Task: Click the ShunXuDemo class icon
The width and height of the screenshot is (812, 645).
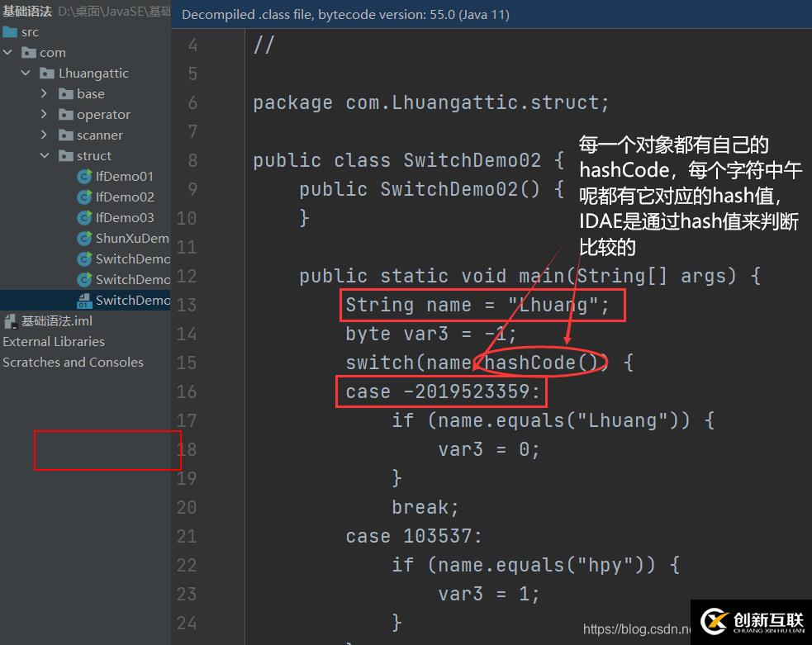Action: pyautogui.click(x=85, y=238)
